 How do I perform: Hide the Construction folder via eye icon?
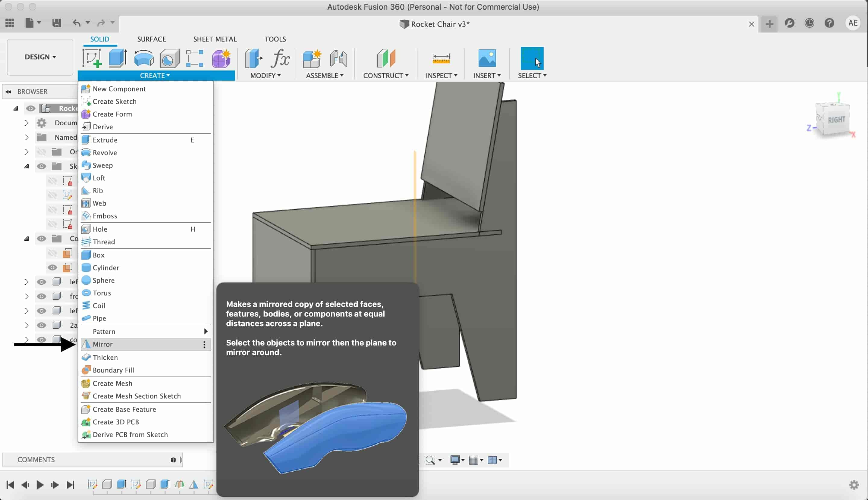(42, 239)
